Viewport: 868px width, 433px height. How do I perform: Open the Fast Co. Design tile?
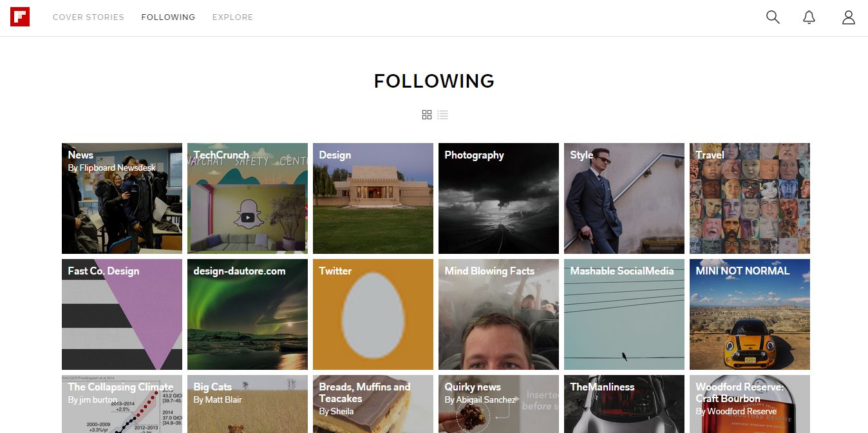(122, 314)
